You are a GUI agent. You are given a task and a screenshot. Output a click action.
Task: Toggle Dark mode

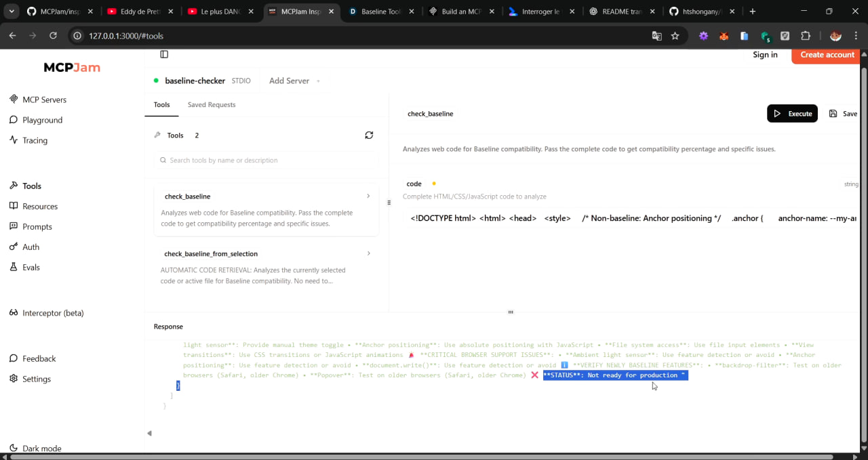pos(35,448)
